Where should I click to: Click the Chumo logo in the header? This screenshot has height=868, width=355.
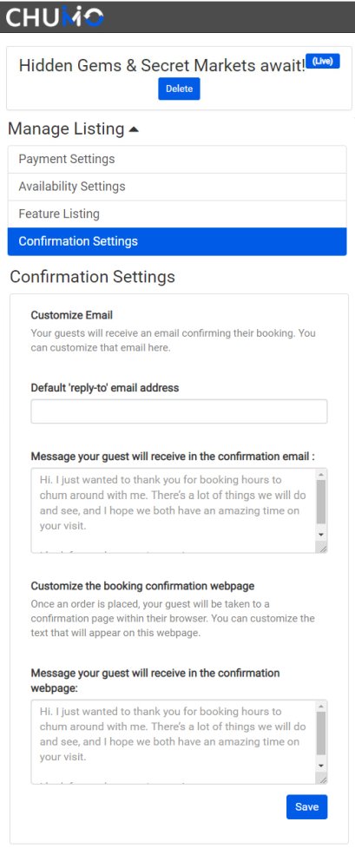tap(55, 16)
